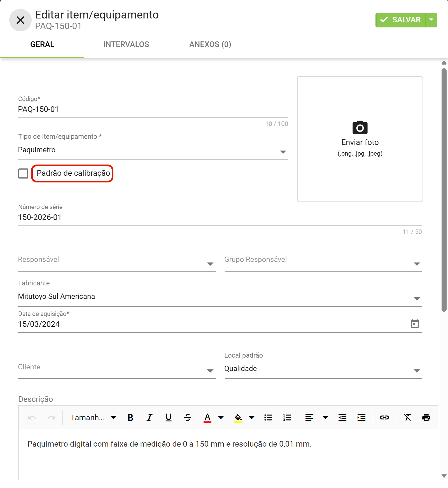Open the ANEXOS (0) tab

210,44
